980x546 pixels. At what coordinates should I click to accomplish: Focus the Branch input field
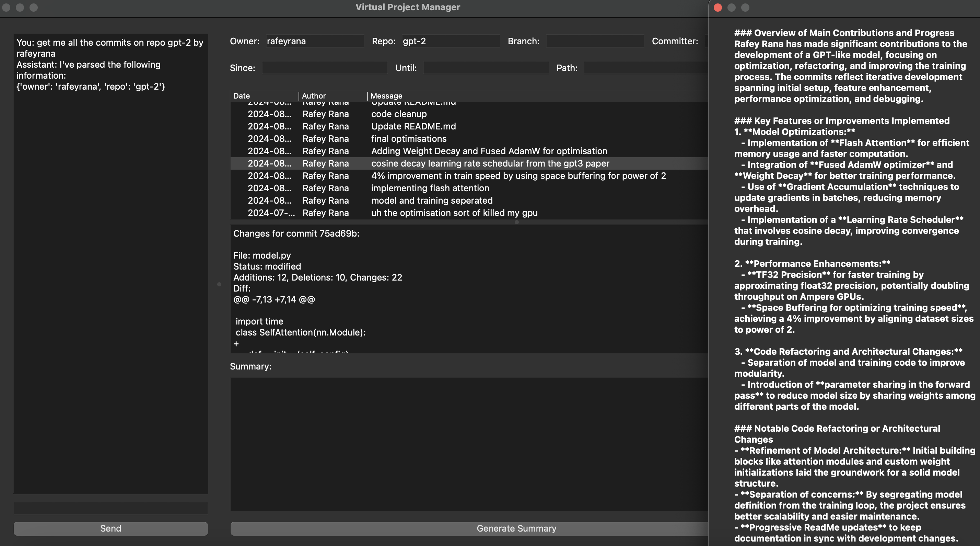(595, 41)
